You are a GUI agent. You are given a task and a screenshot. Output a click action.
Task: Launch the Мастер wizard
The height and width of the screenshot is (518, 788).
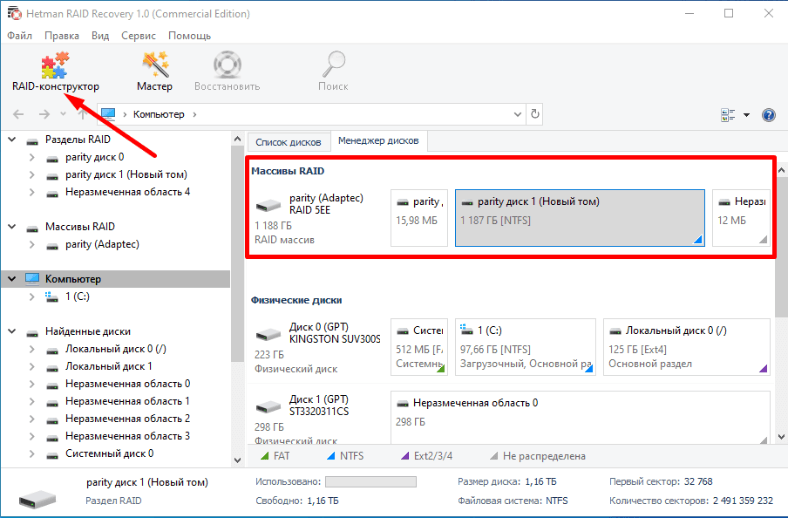(155, 72)
